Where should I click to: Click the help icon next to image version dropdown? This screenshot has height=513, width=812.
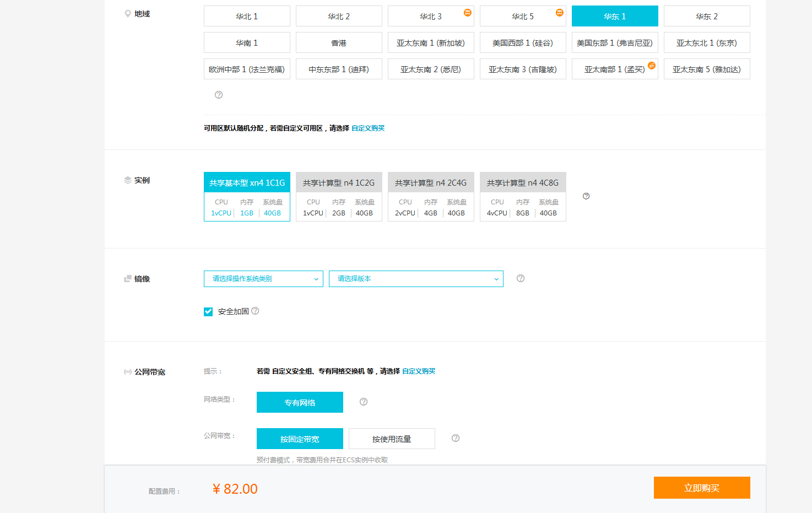pos(521,278)
